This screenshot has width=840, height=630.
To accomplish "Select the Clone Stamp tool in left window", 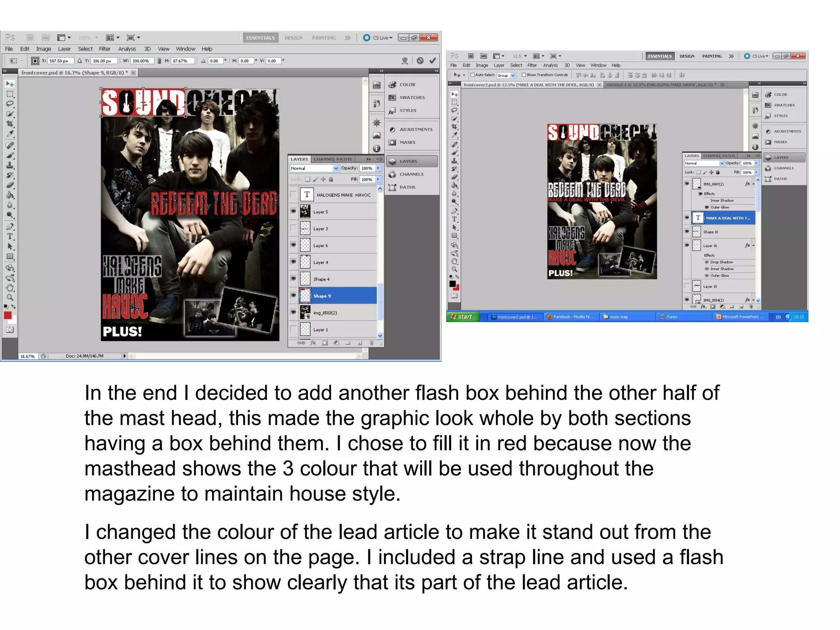I will [x=10, y=165].
